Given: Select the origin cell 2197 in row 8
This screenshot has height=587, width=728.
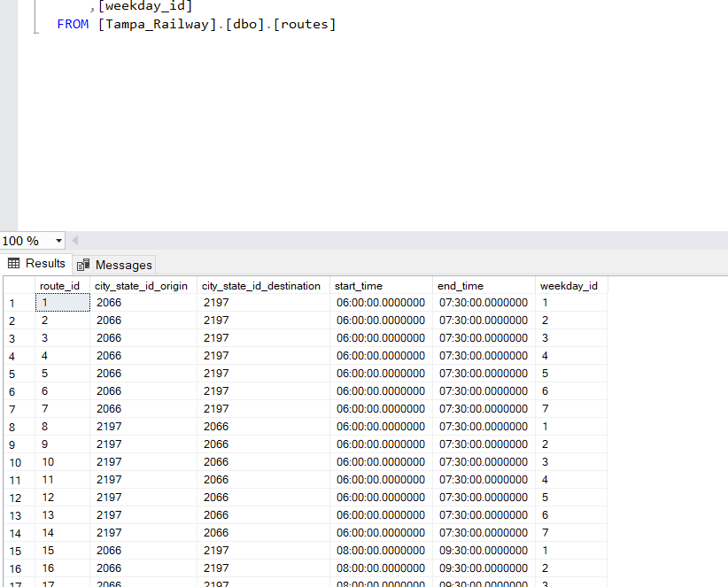Looking at the screenshot, I should [143, 427].
